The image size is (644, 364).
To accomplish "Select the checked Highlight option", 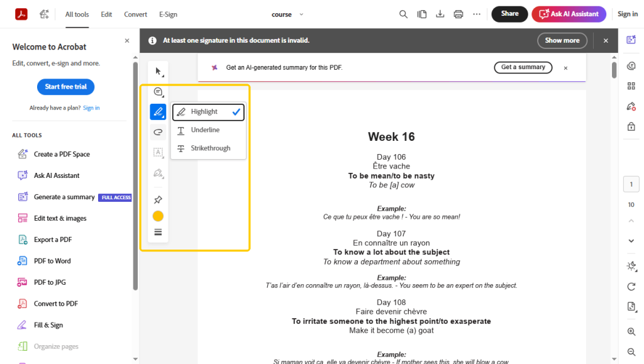I will point(208,112).
